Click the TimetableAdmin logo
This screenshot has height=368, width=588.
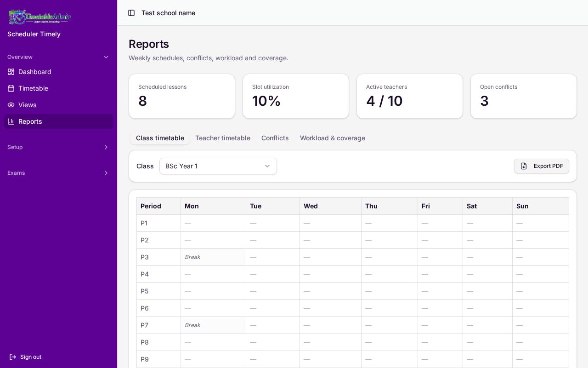tap(40, 17)
